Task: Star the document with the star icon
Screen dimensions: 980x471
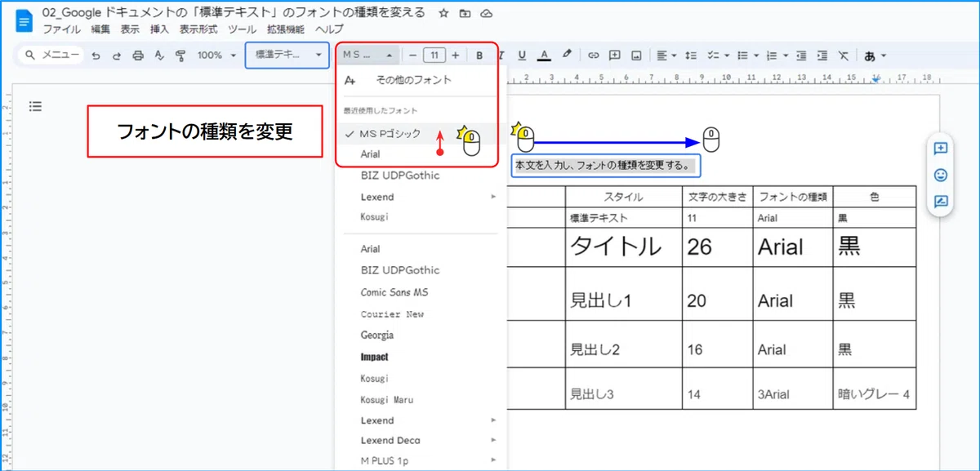Action: [x=443, y=13]
